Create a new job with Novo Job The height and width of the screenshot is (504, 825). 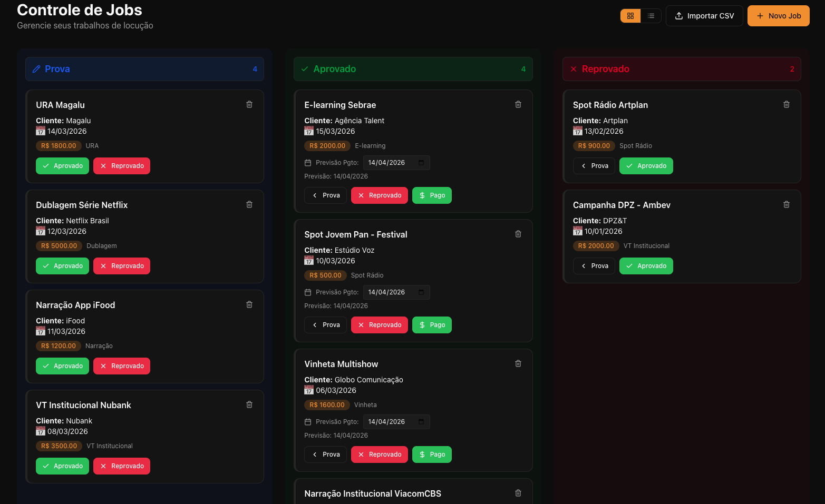tap(778, 16)
